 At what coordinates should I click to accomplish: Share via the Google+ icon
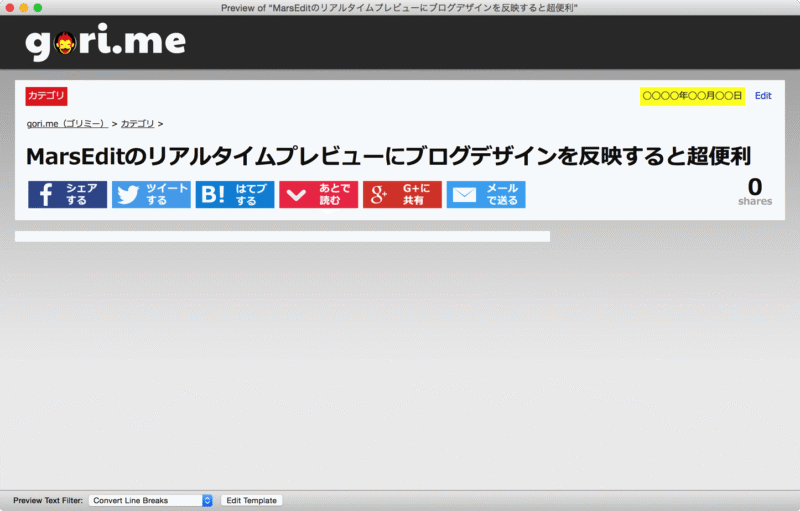point(379,195)
